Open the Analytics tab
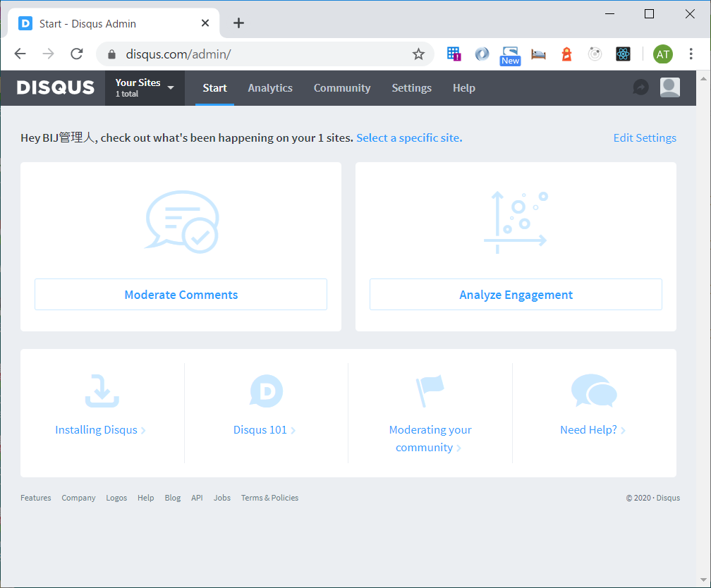The image size is (711, 588). (269, 88)
